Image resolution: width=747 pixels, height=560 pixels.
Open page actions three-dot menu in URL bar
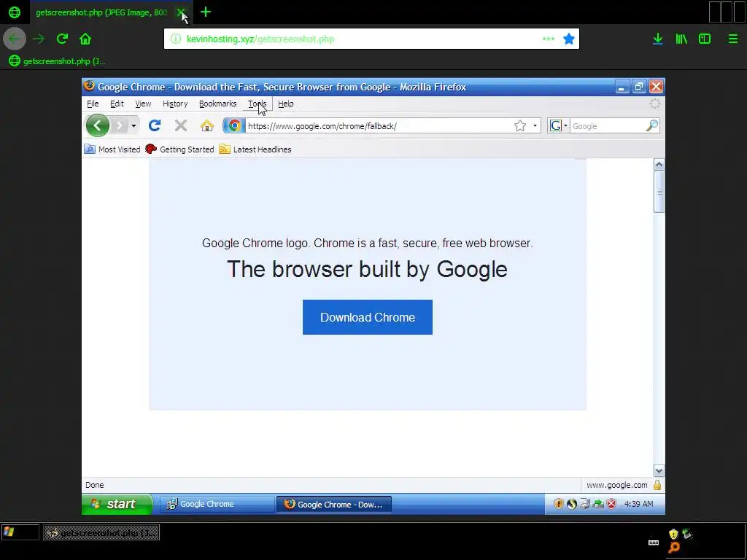[549, 39]
